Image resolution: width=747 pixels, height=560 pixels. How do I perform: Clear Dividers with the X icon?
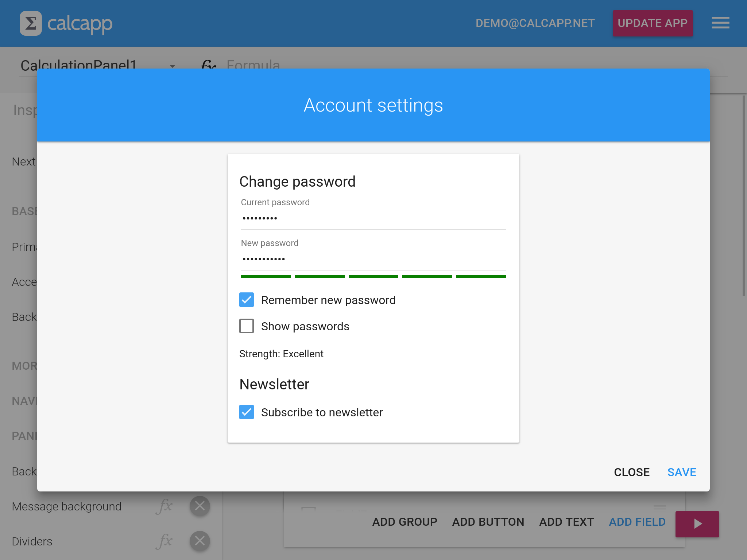pyautogui.click(x=200, y=541)
